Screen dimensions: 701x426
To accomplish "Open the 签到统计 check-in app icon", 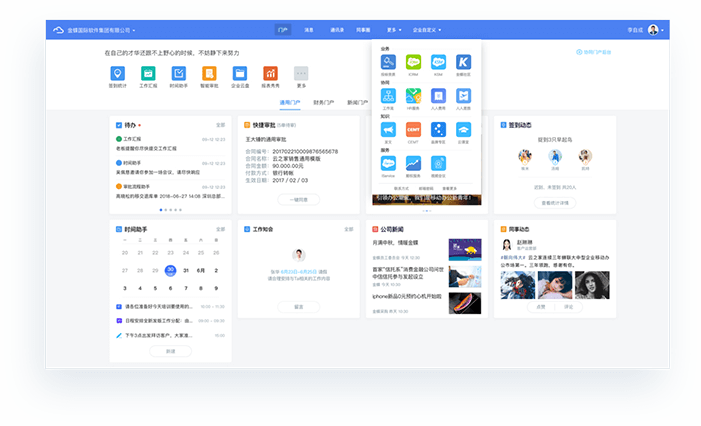I will [x=118, y=74].
